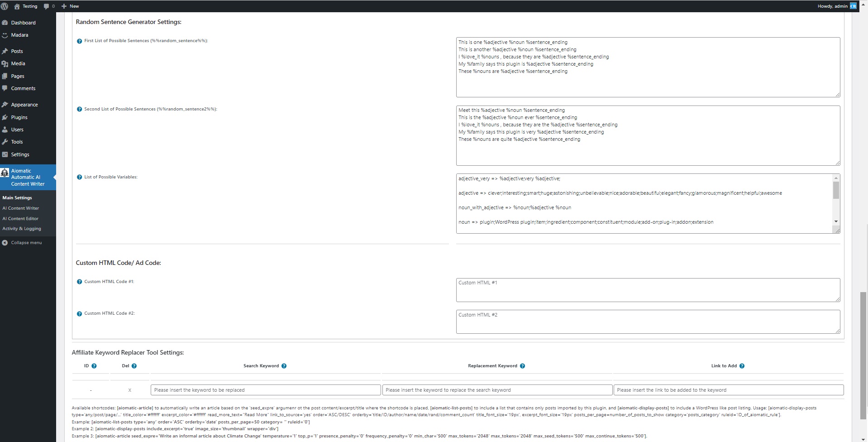Open AI Content Editor submenu item
This screenshot has height=442, width=868.
click(20, 219)
